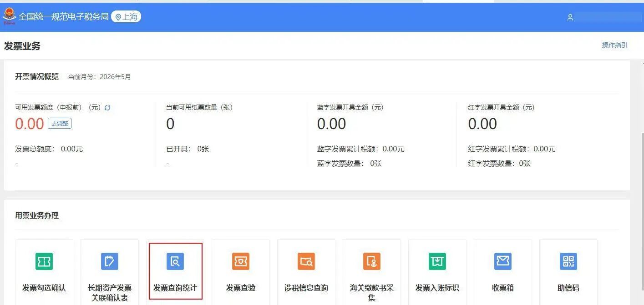Image resolution: width=644 pixels, height=305 pixels.
Task: Click the red 0.00 quota value
Action: point(30,124)
